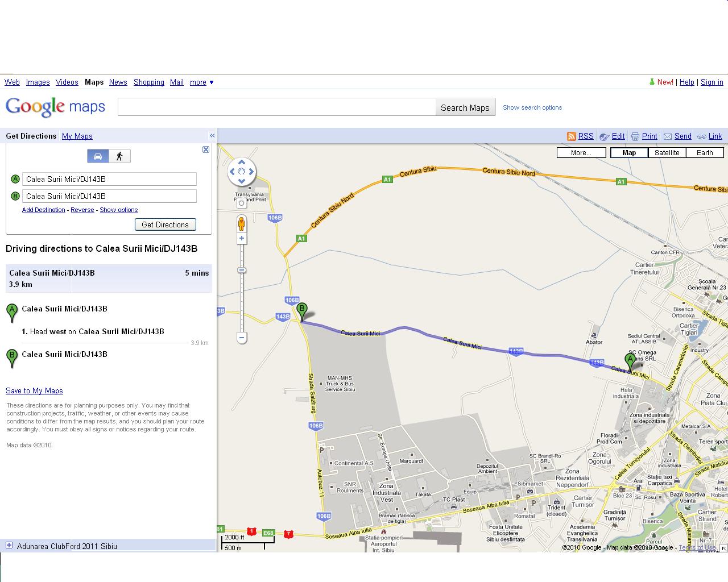The height and width of the screenshot is (582, 728).
Task: Open the 'more' services dropdown
Action: (x=202, y=82)
